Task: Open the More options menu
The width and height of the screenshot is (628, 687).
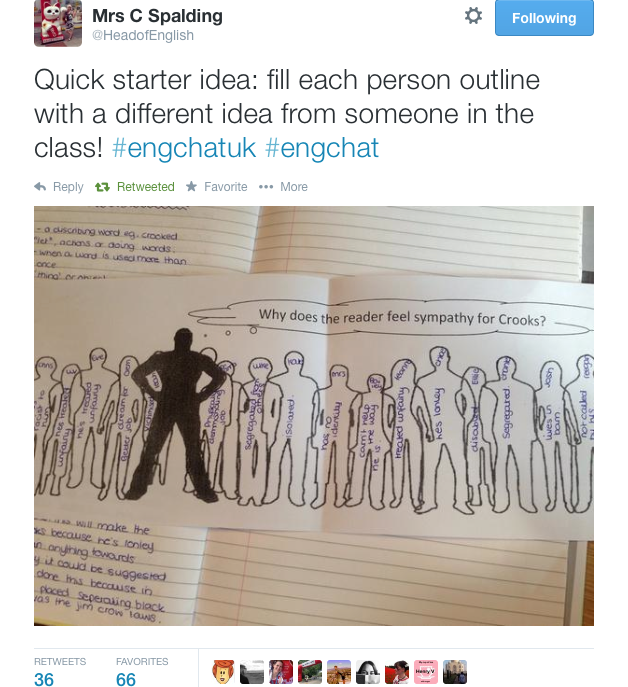Action: coord(283,187)
